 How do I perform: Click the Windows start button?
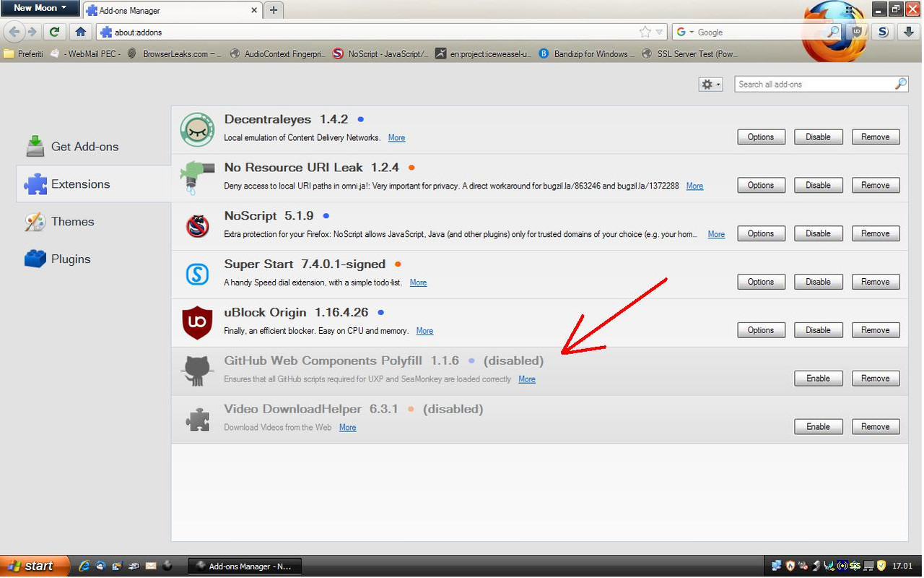35,566
